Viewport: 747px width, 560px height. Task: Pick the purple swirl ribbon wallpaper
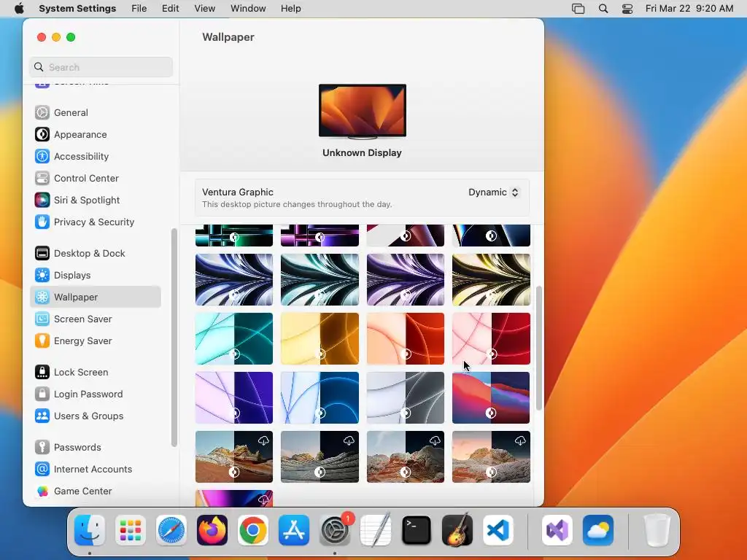(x=406, y=279)
